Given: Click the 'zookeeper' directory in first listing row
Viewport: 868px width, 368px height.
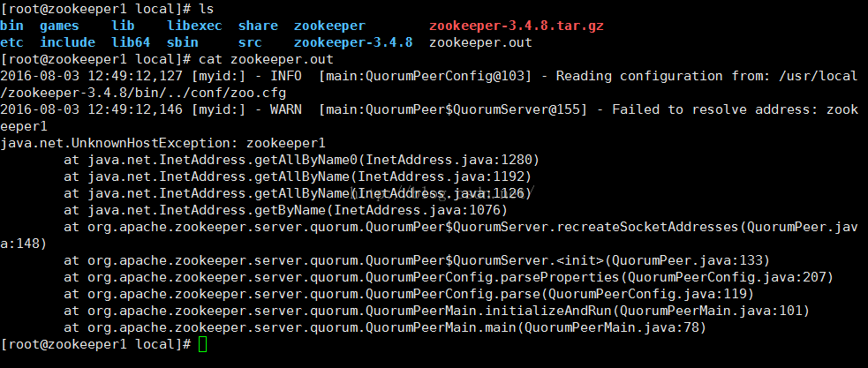Looking at the screenshot, I should point(329,26).
